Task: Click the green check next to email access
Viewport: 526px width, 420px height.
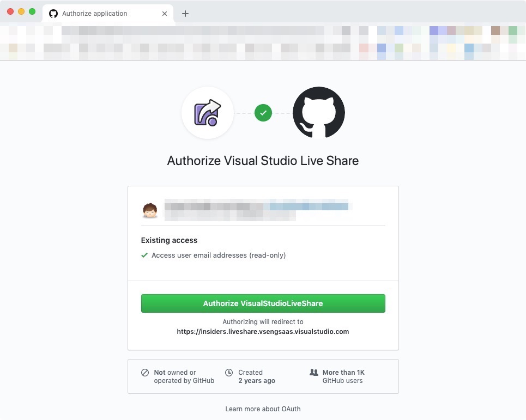Action: pyautogui.click(x=144, y=255)
